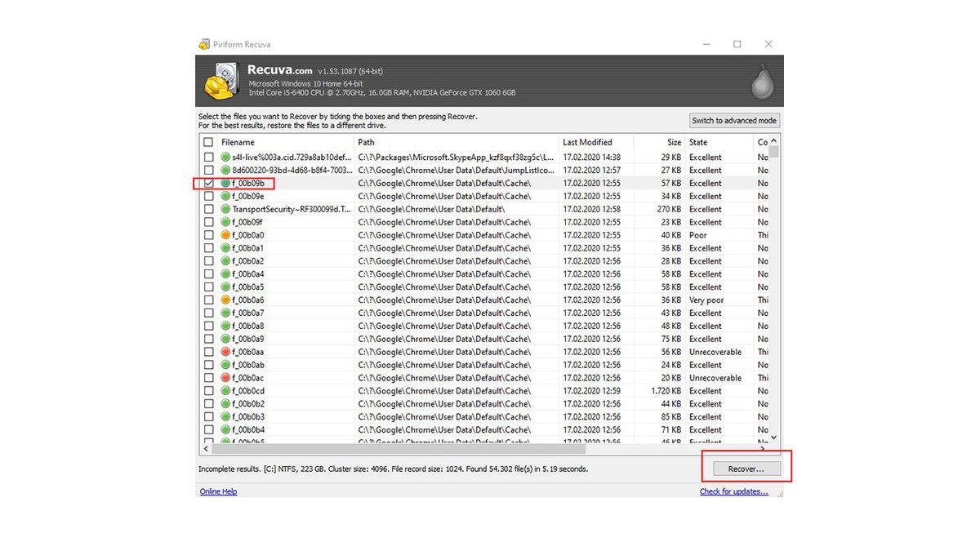Screen dimensions: 980x551
Task: Sort files by the Size column header
Action: click(673, 142)
